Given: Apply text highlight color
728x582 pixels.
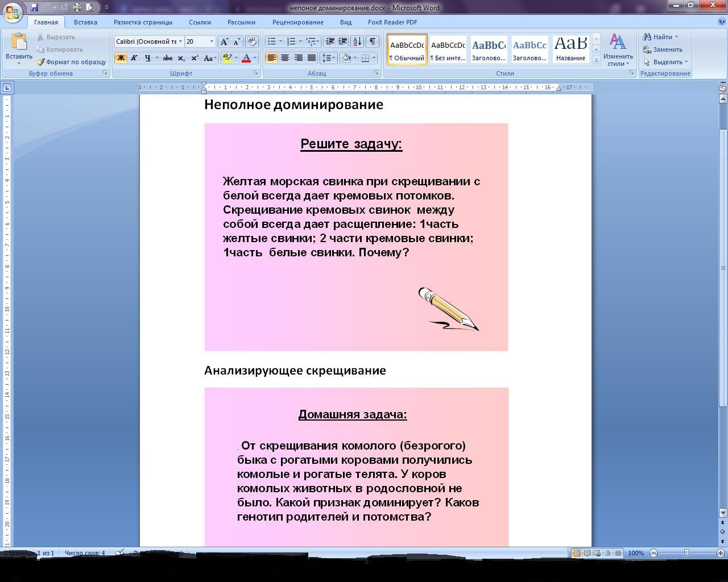Looking at the screenshot, I should pyautogui.click(x=227, y=58).
